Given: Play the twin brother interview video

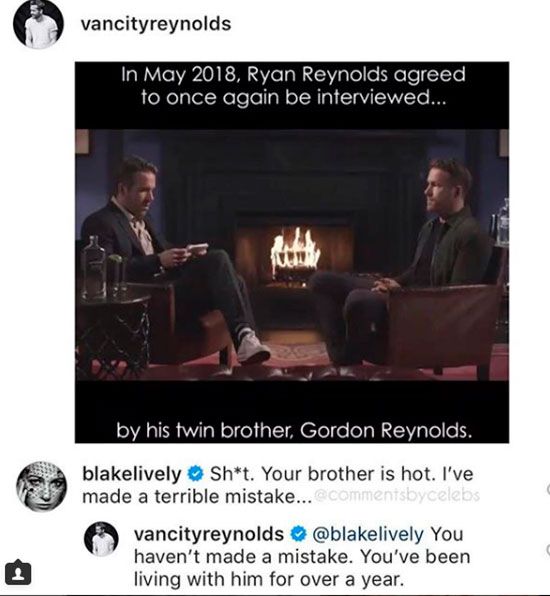Looking at the screenshot, I should [x=292, y=252].
